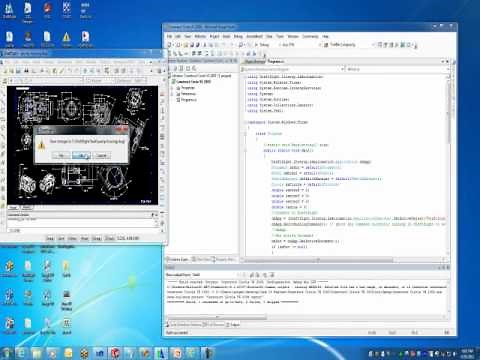Click the system clock in the tray

click(467, 354)
